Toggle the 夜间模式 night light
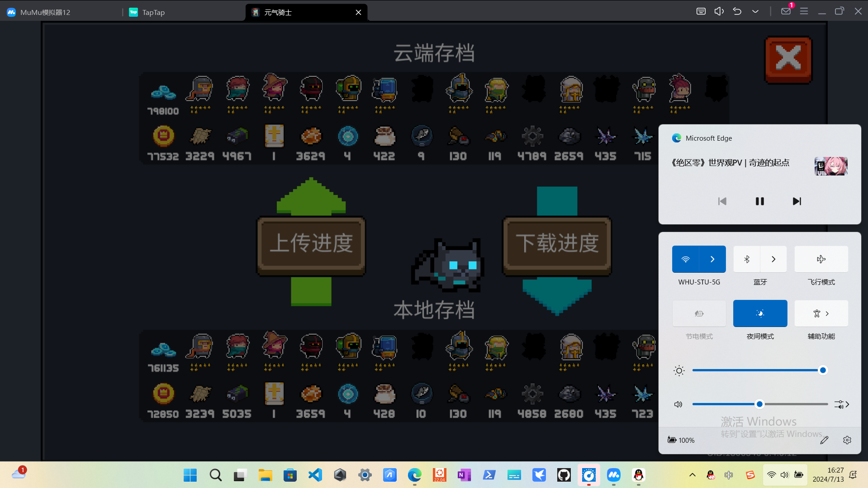The width and height of the screenshot is (868, 488). coord(760,313)
